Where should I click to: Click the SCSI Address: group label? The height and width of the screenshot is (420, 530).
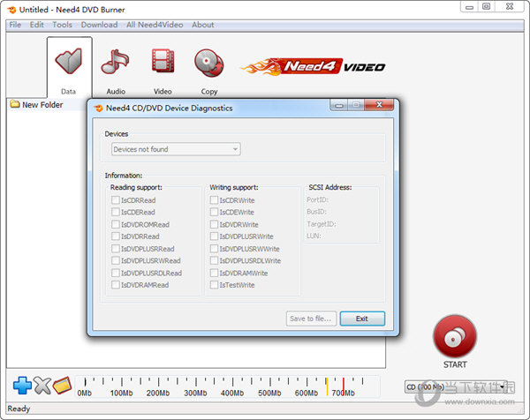(x=329, y=187)
